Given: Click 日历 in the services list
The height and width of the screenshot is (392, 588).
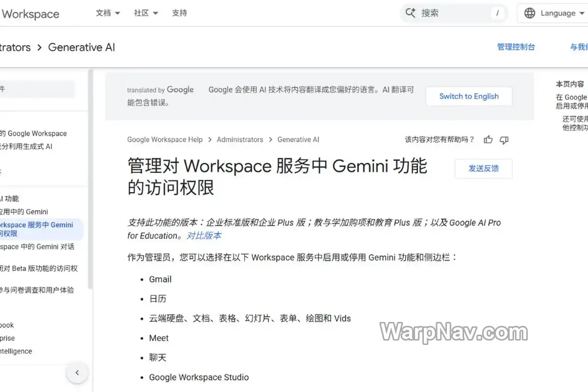Looking at the screenshot, I should 158,299.
